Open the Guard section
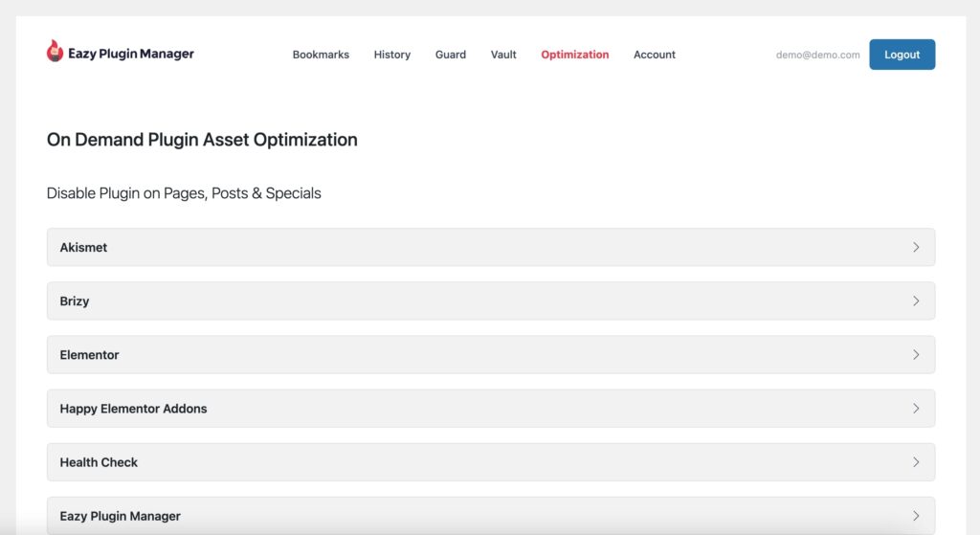Image resolution: width=980 pixels, height=535 pixels. click(451, 55)
